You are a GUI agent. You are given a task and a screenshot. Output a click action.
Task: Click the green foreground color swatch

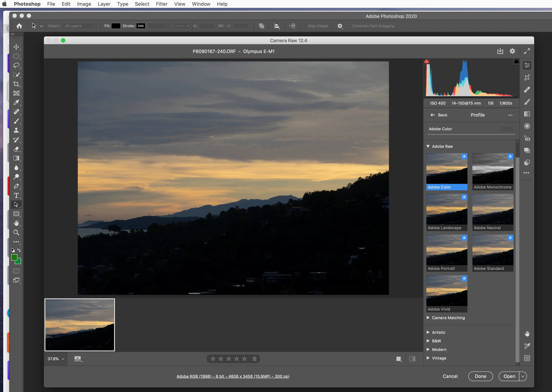[x=14, y=258]
